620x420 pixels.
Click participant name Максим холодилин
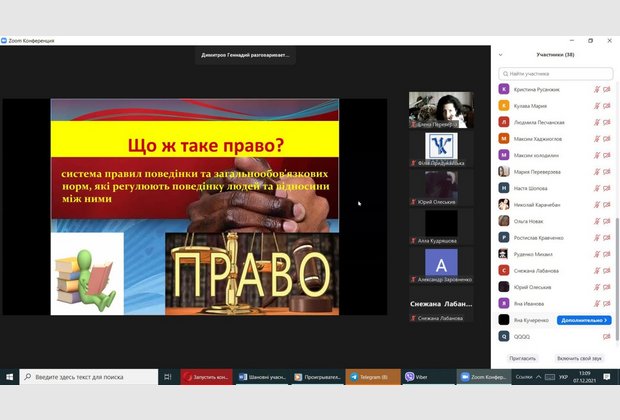(536, 155)
